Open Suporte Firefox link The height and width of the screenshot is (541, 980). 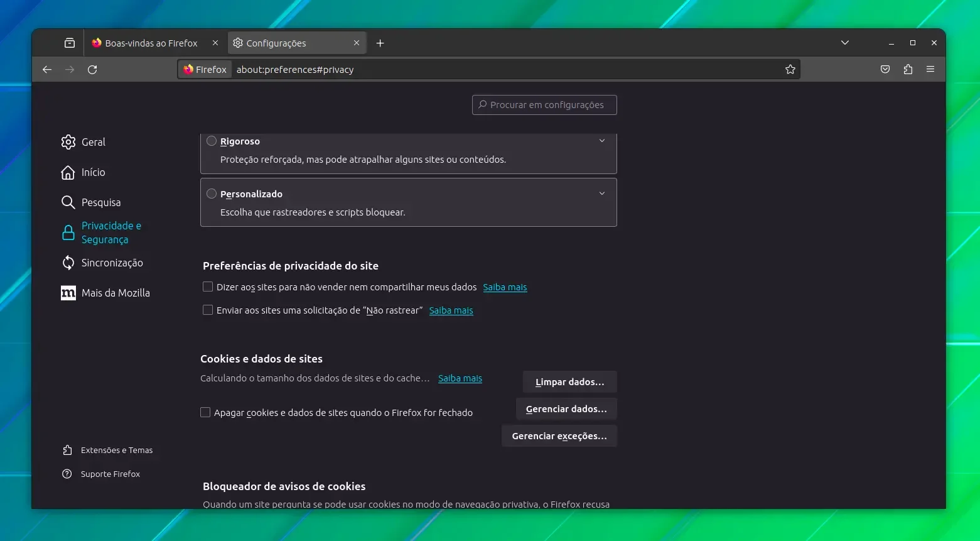(x=110, y=474)
